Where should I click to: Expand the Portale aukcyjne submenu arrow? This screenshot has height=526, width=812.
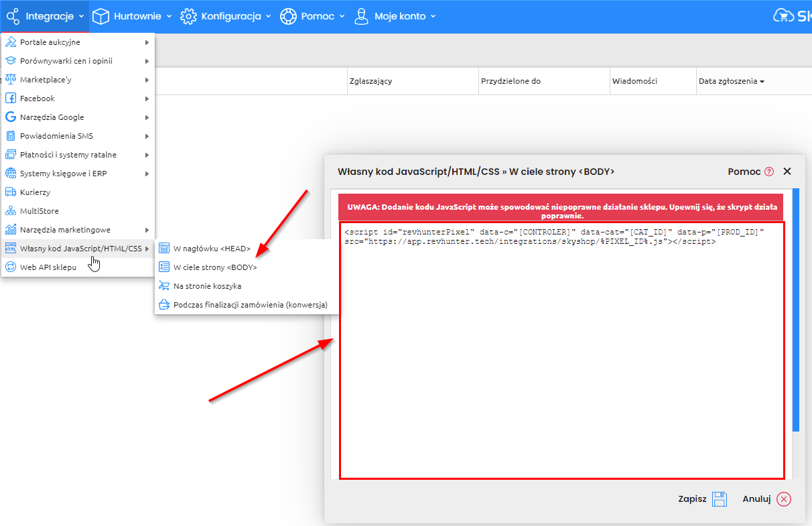[147, 42]
